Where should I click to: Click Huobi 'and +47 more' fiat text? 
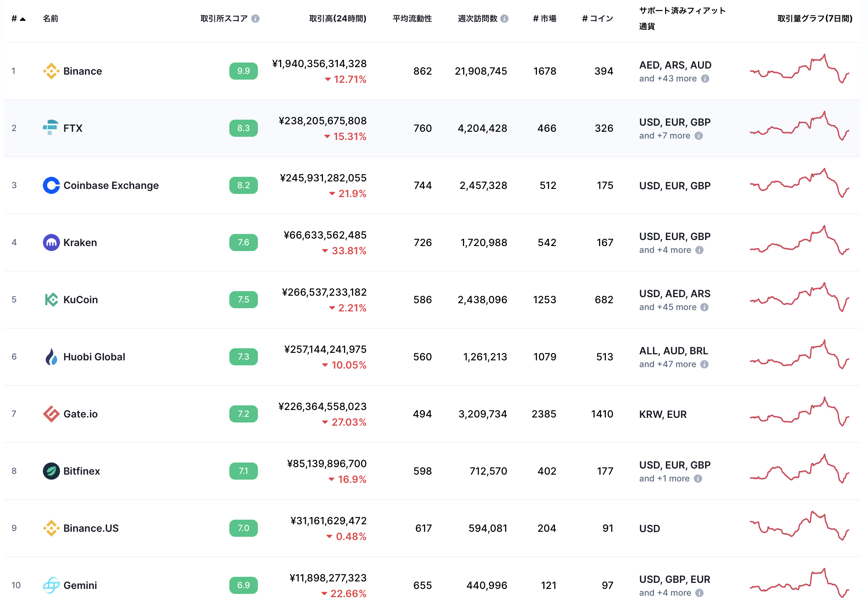pyautogui.click(x=667, y=364)
